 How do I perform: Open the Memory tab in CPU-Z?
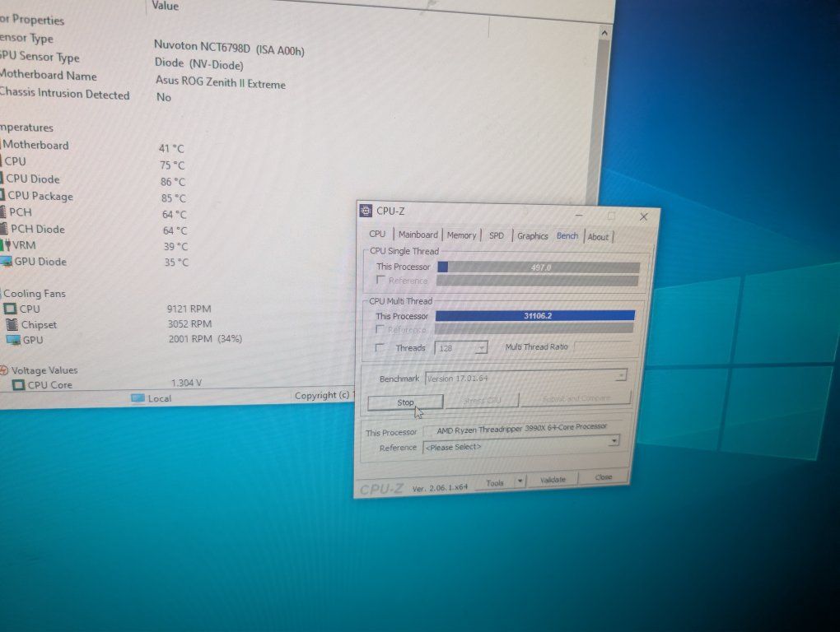[461, 235]
